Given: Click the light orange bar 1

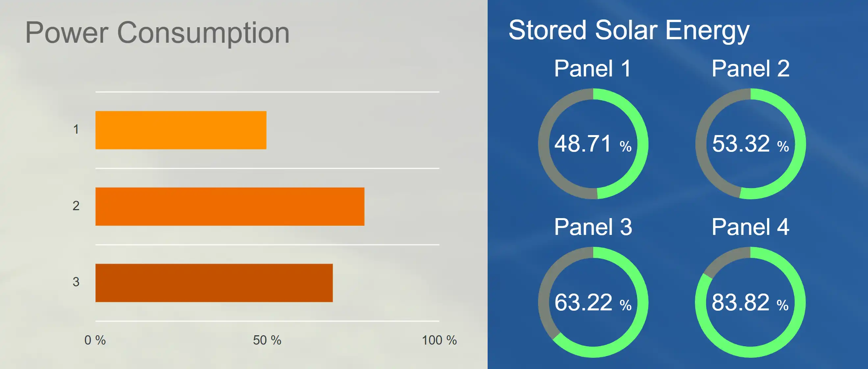Looking at the screenshot, I should point(181,130).
